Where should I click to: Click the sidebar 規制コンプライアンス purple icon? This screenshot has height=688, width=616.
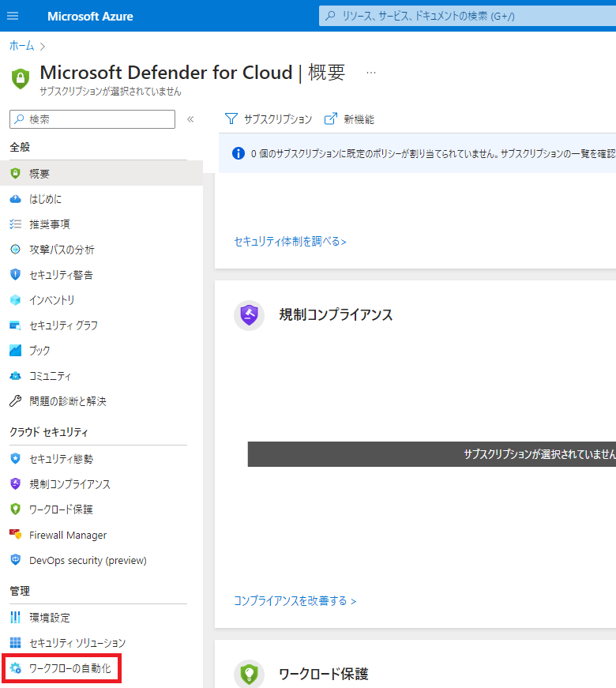pyautogui.click(x=15, y=484)
